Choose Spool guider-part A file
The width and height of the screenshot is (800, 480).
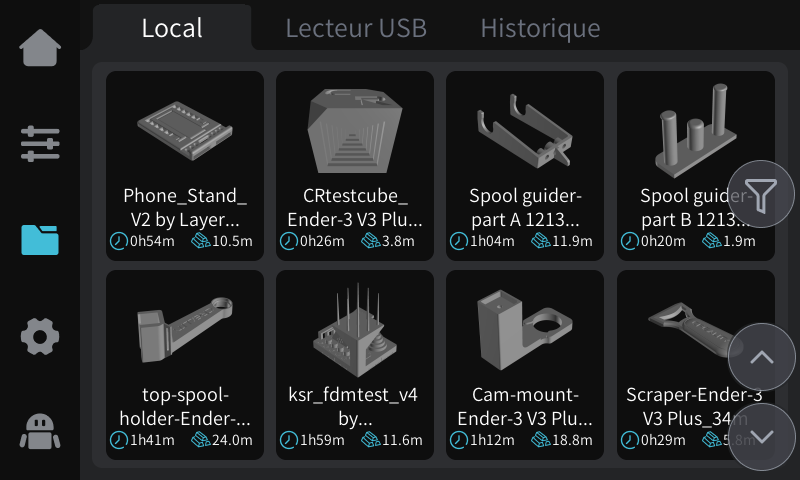pos(525,130)
